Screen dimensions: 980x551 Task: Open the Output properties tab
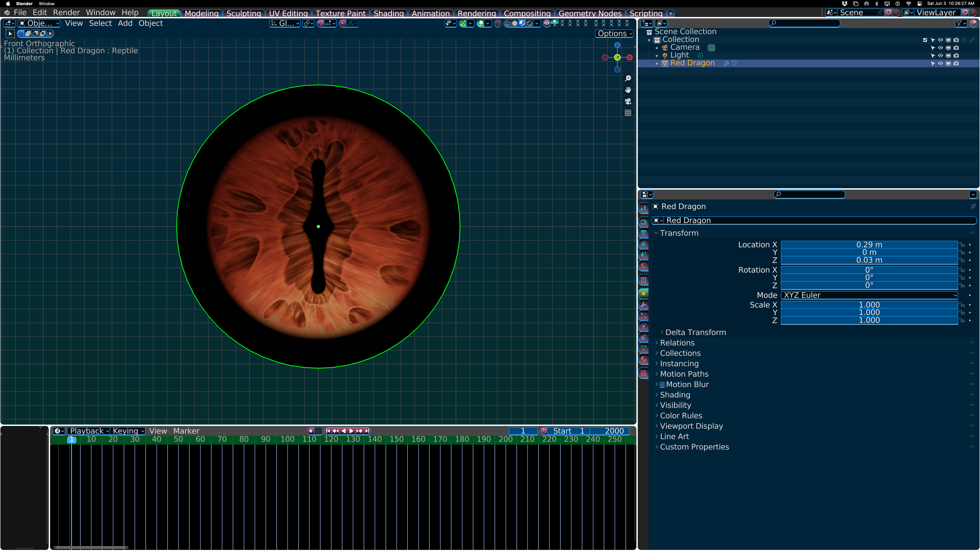tap(643, 233)
